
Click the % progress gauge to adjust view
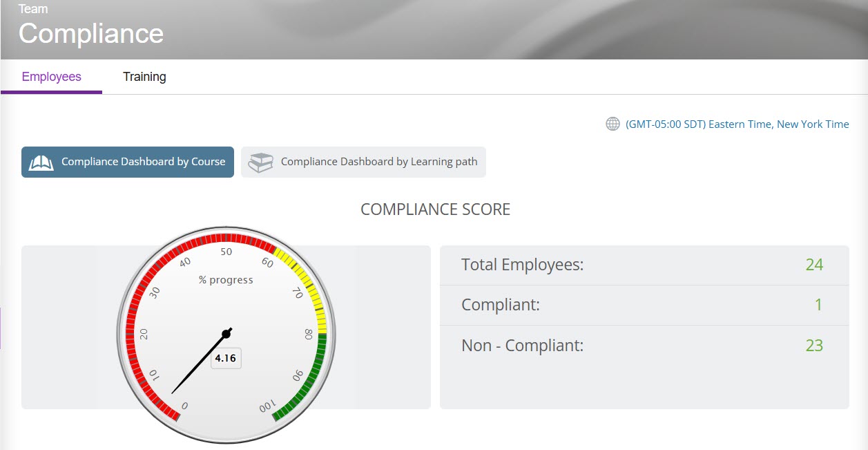pos(226,279)
